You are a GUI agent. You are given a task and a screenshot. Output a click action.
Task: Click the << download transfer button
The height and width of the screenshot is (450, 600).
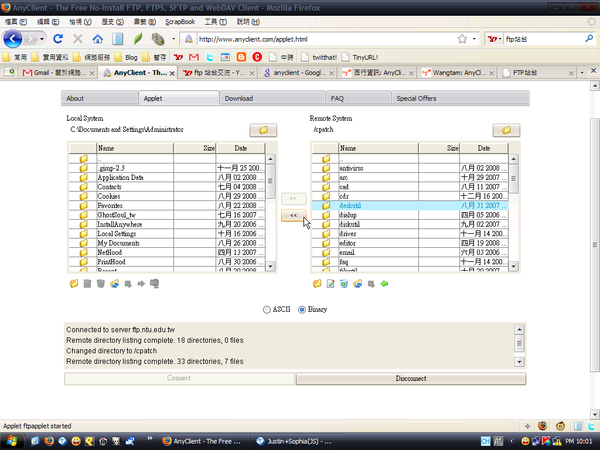pyautogui.click(x=293, y=215)
